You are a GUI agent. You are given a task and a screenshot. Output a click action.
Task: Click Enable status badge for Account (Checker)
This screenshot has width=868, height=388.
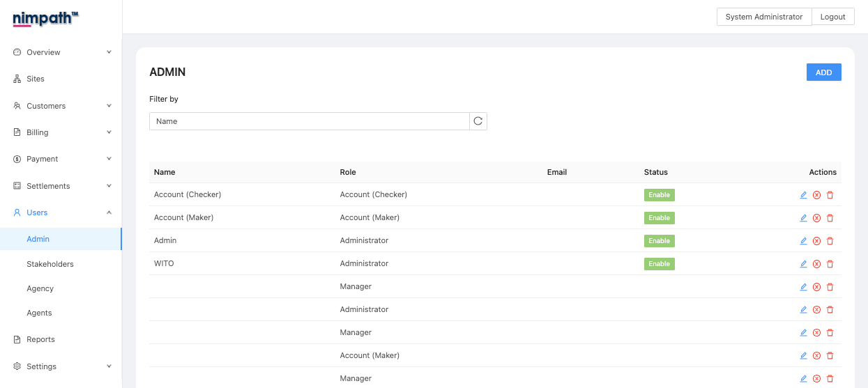pos(659,195)
